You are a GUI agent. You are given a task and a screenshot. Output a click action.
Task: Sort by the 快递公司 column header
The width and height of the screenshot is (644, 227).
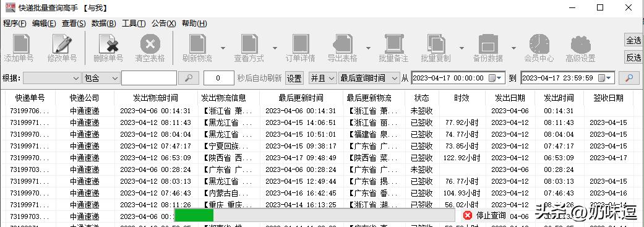85,98
